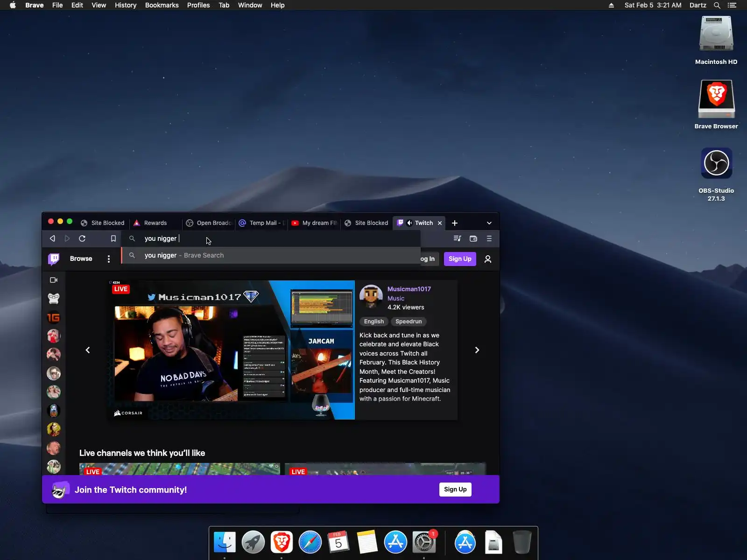Screen dimensions: 747x560
Task: Open System Preferences from the Dock
Action: 424,542
